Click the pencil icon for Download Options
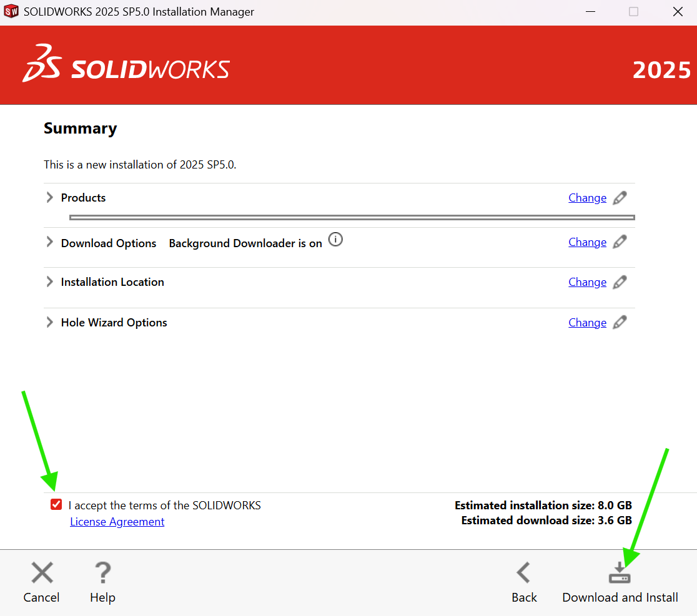This screenshot has height=616, width=697. tap(620, 242)
